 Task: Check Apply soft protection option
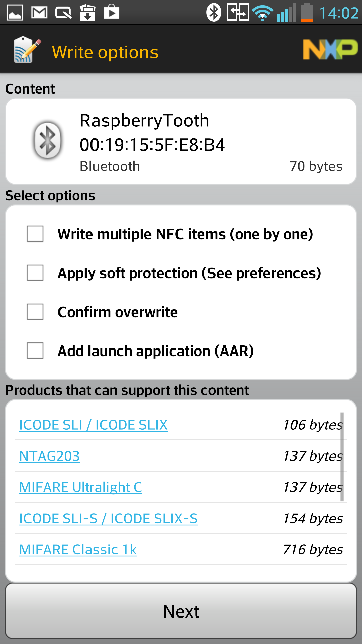pos(35,273)
